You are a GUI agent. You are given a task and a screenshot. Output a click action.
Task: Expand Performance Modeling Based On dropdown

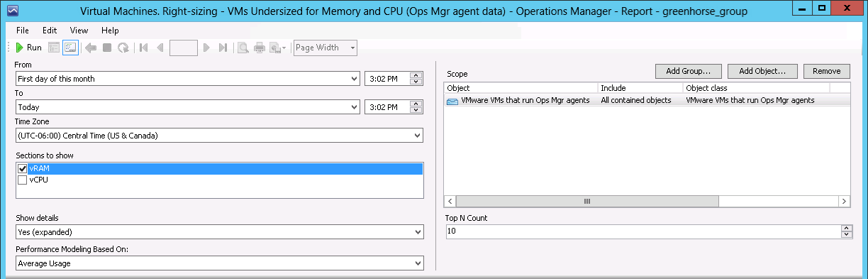(x=218, y=263)
